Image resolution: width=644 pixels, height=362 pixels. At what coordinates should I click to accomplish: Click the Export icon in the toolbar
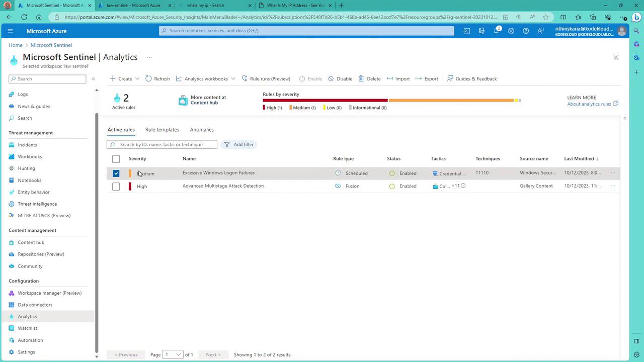(419, 78)
